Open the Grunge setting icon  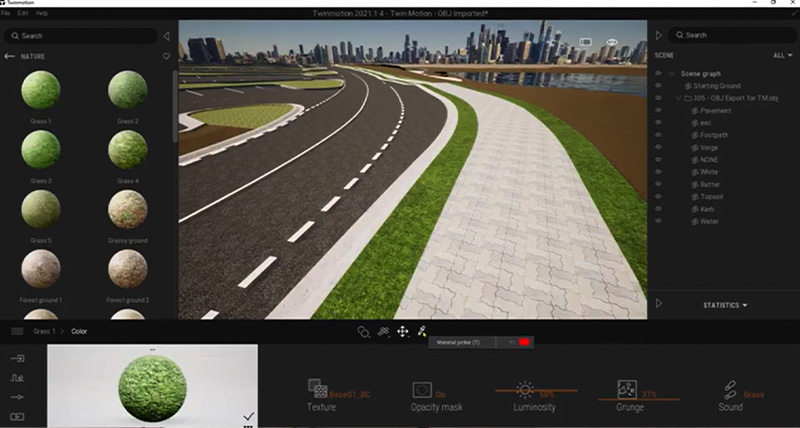tap(627, 389)
